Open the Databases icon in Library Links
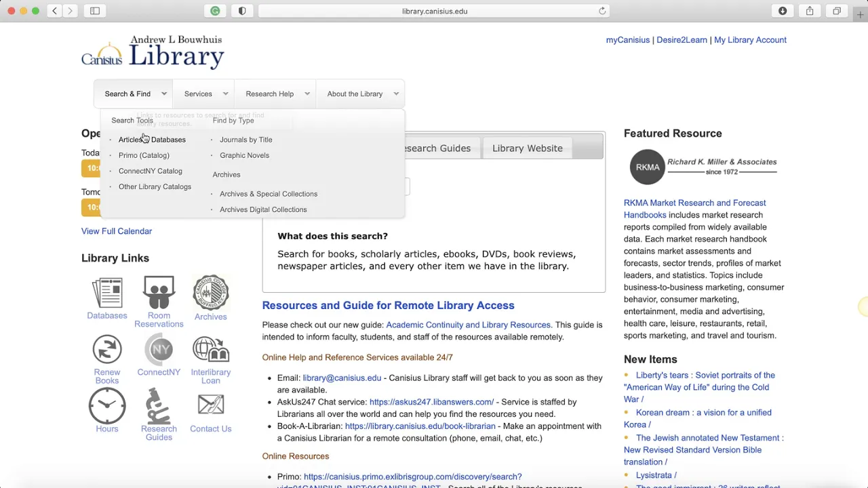This screenshot has height=488, width=868. (x=107, y=293)
